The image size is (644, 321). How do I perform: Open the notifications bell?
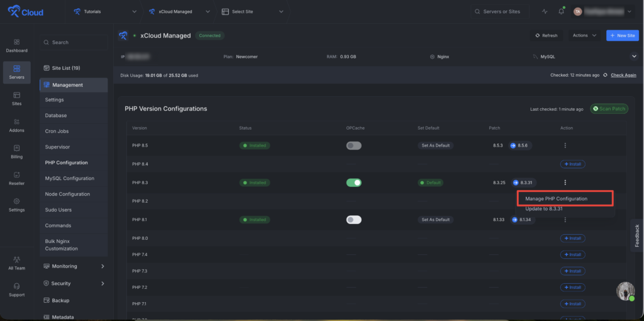coord(561,11)
